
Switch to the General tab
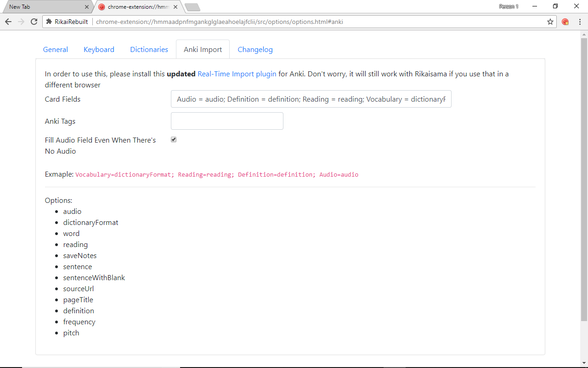(56, 50)
